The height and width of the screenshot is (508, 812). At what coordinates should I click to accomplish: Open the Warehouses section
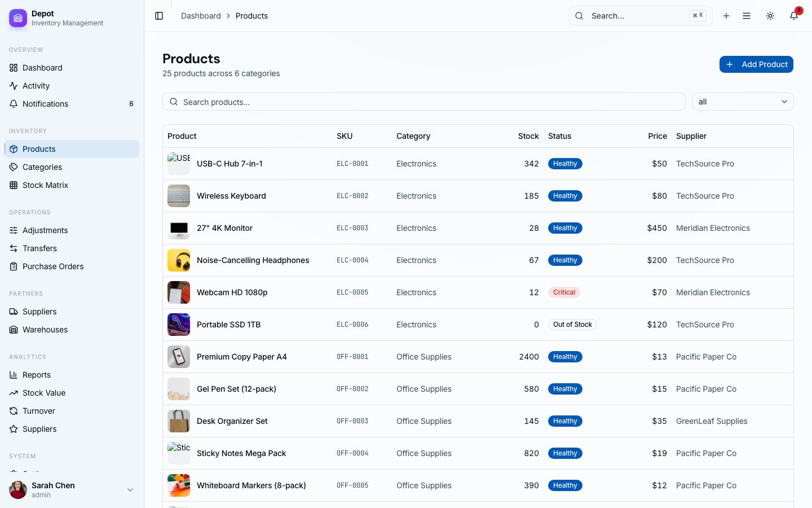tap(45, 329)
